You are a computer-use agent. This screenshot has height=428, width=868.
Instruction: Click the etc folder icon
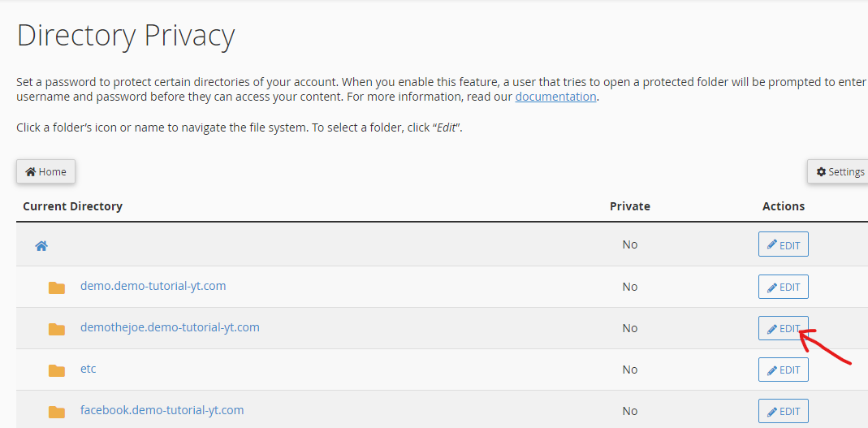57,370
